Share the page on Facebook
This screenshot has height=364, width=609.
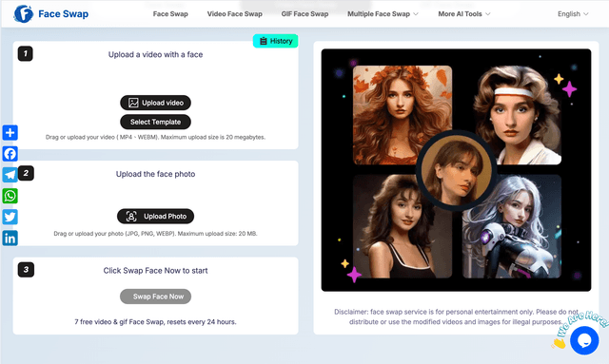point(10,154)
